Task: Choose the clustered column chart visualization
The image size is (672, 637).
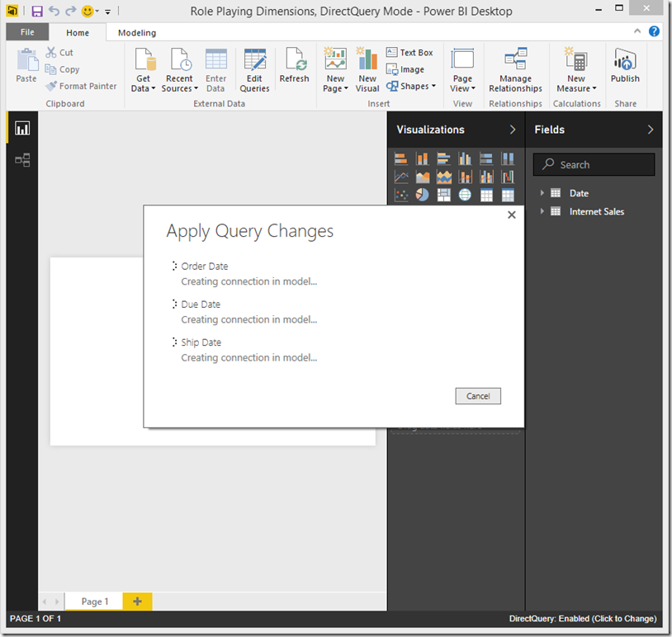Action: (x=465, y=159)
